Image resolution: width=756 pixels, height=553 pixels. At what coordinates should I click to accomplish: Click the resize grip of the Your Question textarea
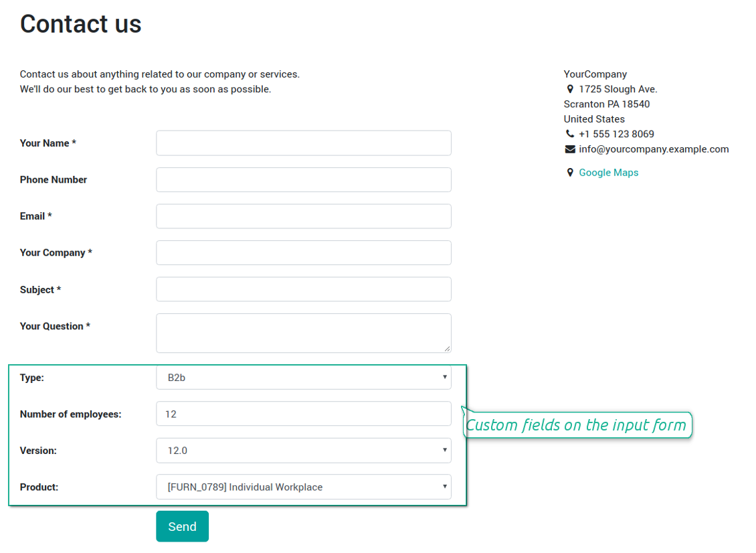pos(447,348)
